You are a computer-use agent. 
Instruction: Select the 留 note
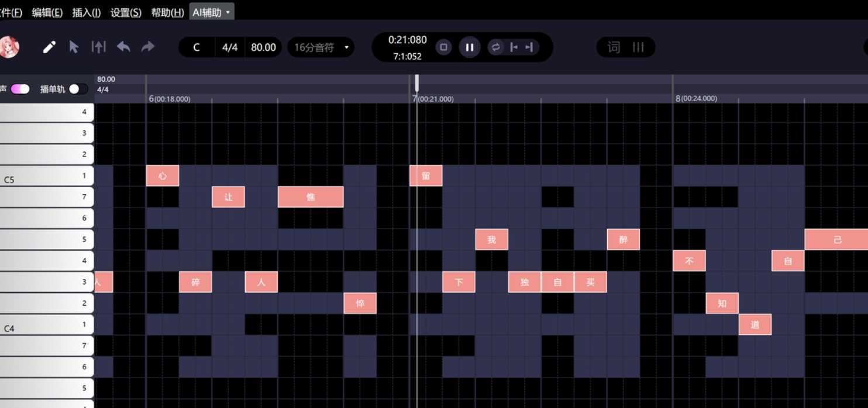click(426, 175)
